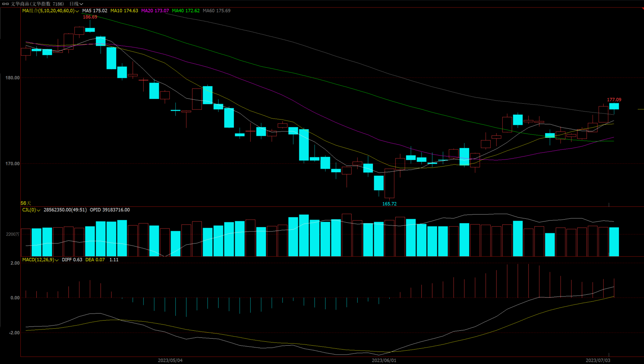
Task: Click the 177.09 latest price label
Action: click(x=614, y=100)
